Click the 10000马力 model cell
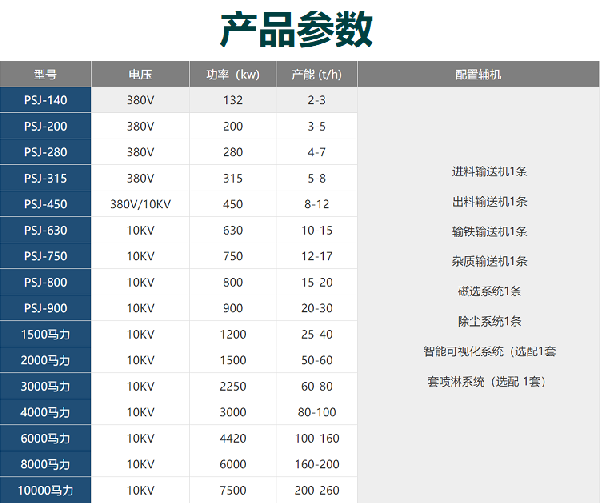 (x=46, y=490)
